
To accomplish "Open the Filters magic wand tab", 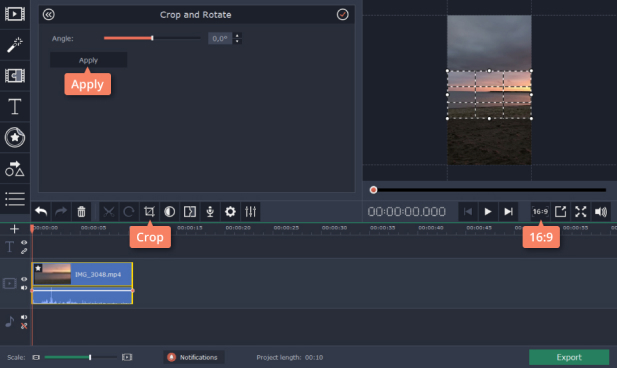I will 15,45.
